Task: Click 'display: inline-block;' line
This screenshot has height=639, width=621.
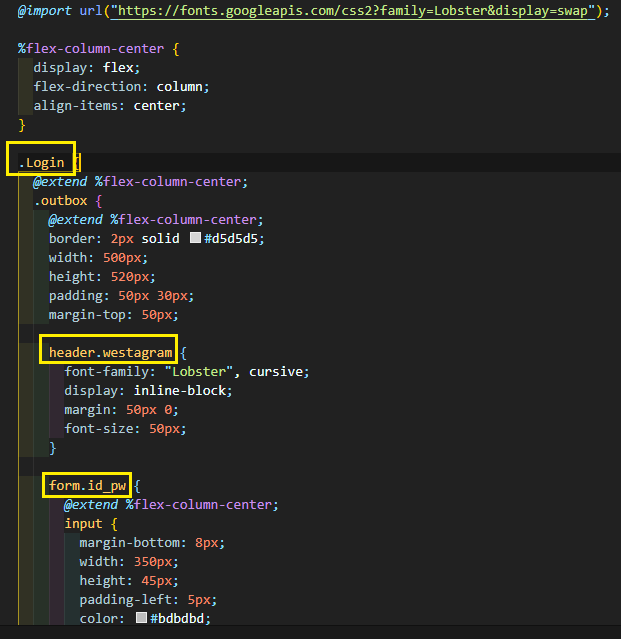Action: point(148,391)
